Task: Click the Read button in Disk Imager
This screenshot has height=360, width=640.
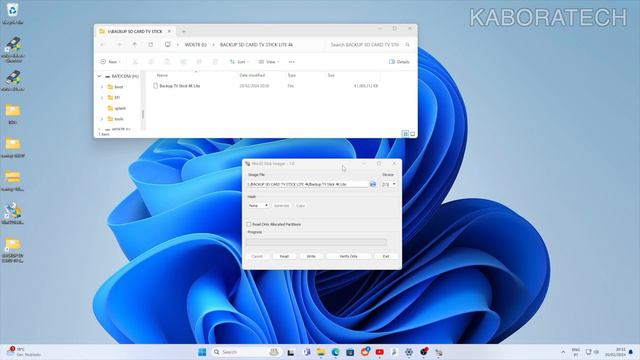Action: (x=284, y=256)
